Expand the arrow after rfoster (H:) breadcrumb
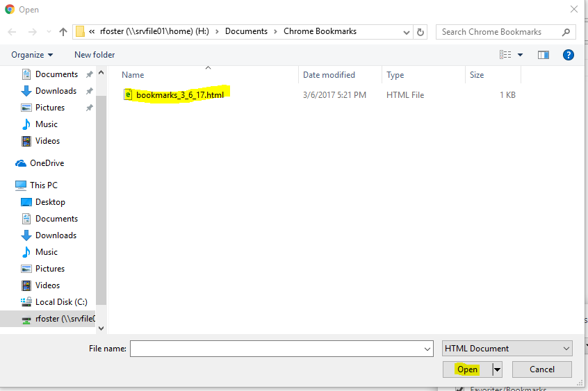Viewport: 588px width, 391px height. tap(217, 32)
